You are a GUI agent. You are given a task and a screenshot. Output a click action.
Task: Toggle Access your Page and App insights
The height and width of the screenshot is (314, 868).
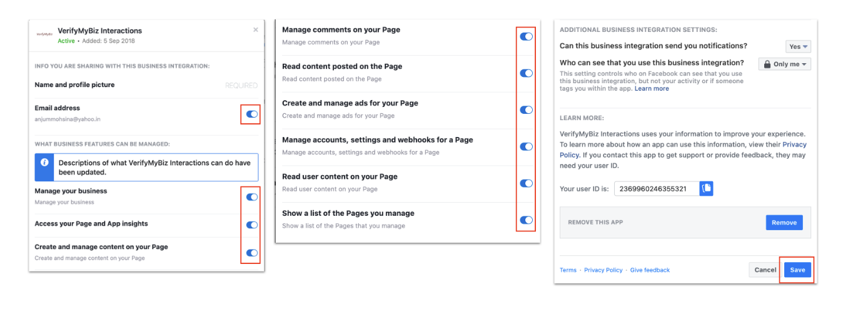pyautogui.click(x=252, y=225)
